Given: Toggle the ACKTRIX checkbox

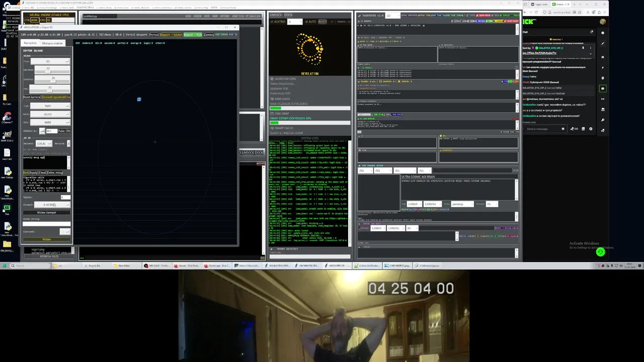Looking at the screenshot, I should pyautogui.click(x=272, y=22).
